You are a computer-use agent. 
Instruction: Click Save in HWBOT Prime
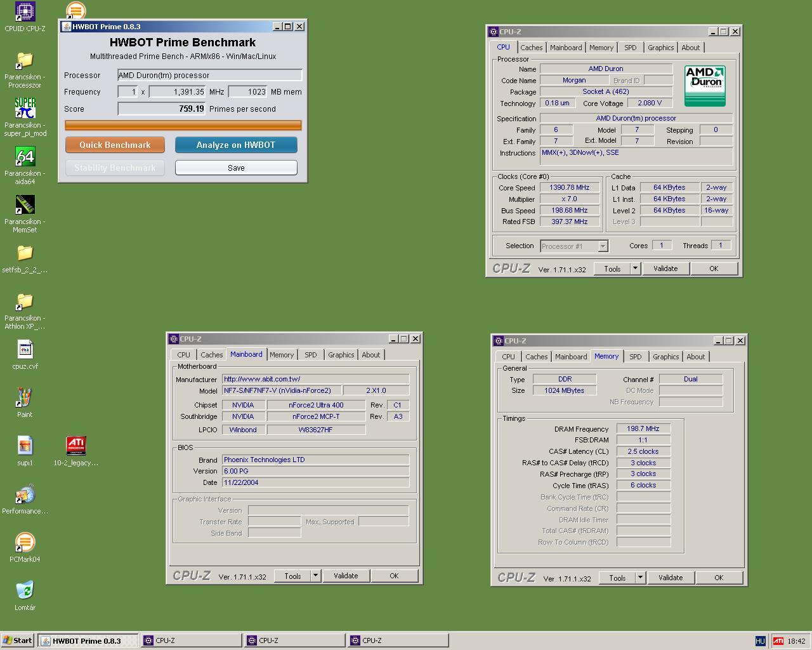236,168
